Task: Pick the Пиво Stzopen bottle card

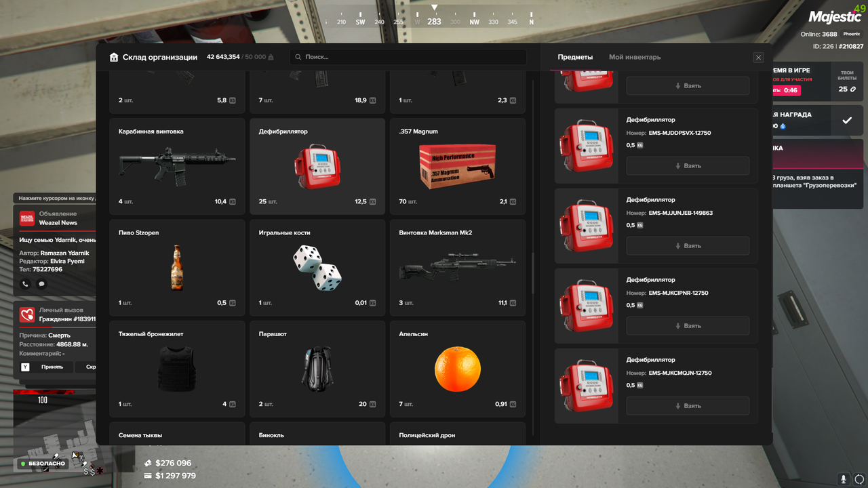Action: click(x=177, y=267)
